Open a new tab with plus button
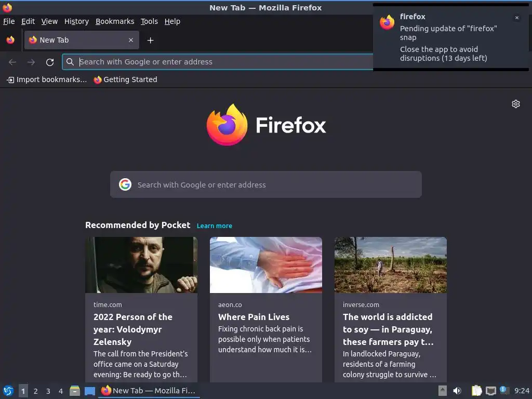The image size is (532, 399). coord(150,41)
